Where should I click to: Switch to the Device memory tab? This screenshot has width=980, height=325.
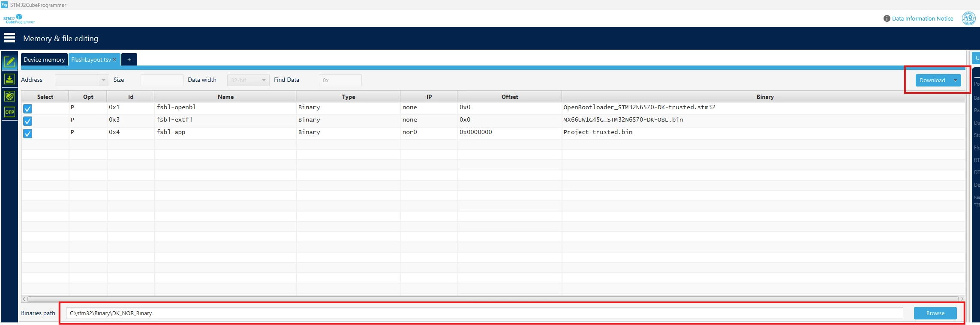44,60
